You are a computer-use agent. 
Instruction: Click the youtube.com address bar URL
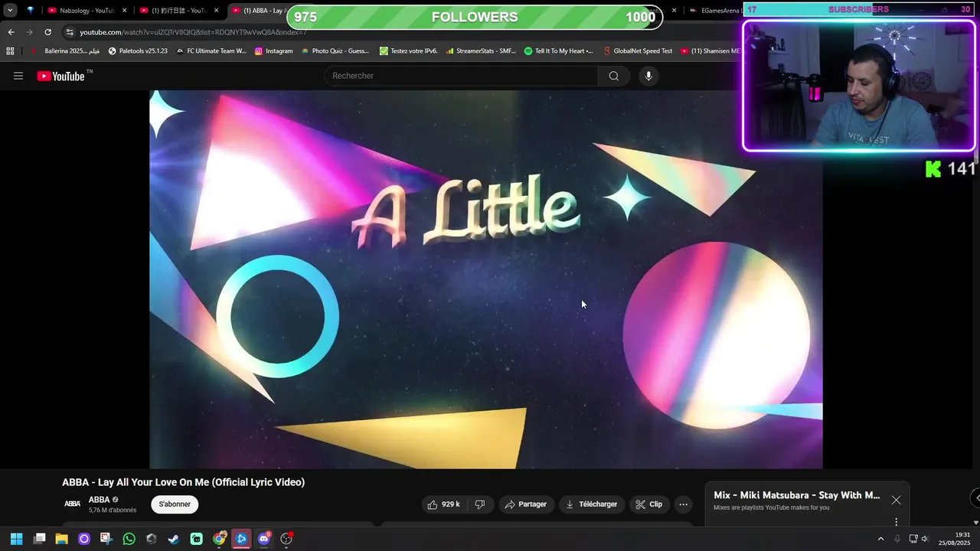[x=193, y=32]
